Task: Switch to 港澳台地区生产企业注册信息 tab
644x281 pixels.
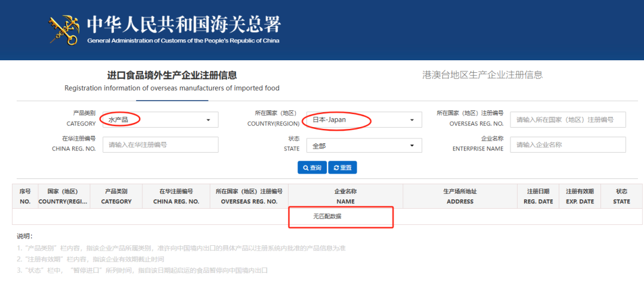Action: tap(482, 75)
